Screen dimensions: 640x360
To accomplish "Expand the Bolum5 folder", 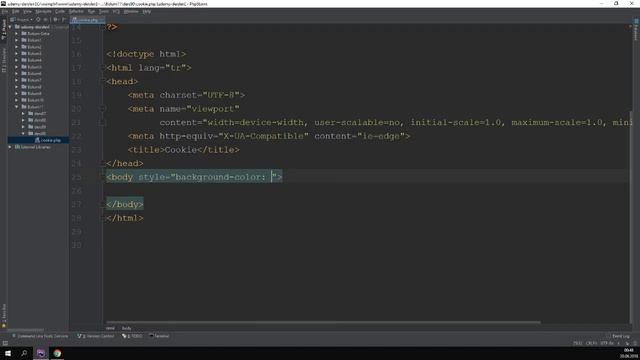I will (x=17, y=67).
